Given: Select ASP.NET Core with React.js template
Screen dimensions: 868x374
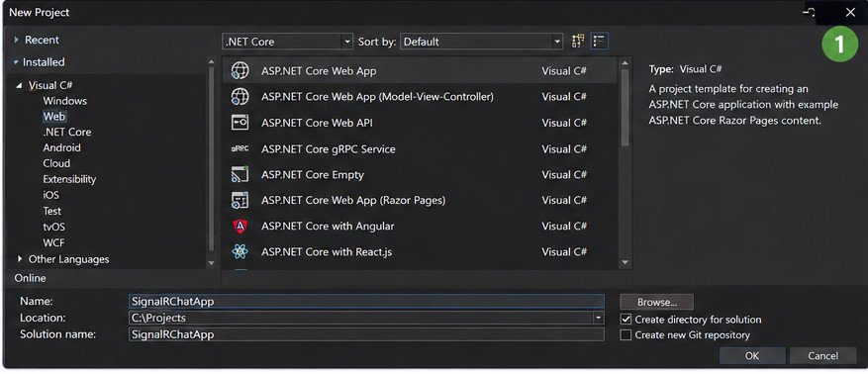Looking at the screenshot, I should pyautogui.click(x=421, y=251).
